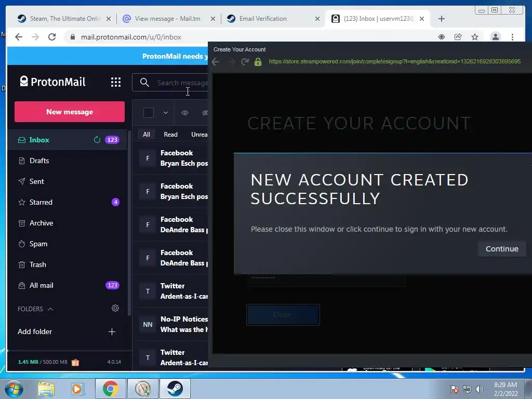Viewport: 532px width, 399px height.
Task: Open the Chrome profile avatar icon
Action: [495, 37]
